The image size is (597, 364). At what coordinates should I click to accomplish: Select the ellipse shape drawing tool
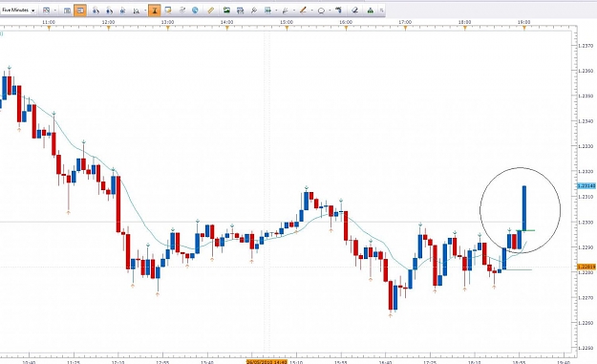tap(321, 11)
